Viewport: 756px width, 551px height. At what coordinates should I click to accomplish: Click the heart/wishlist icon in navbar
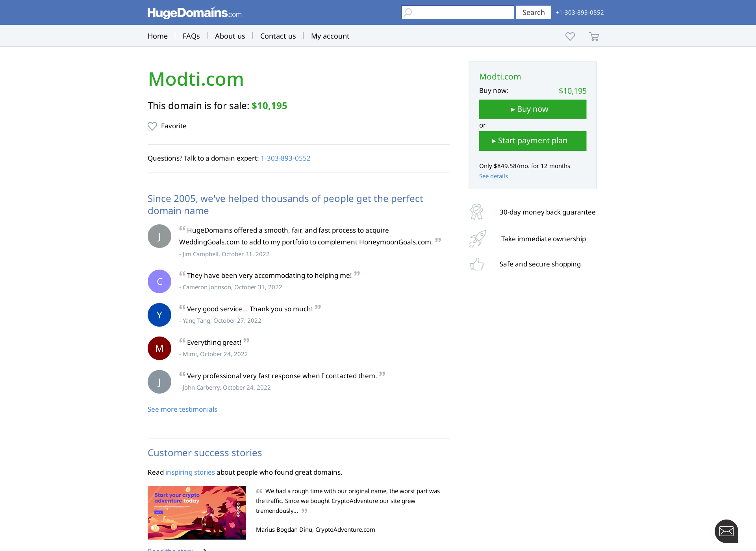(571, 36)
